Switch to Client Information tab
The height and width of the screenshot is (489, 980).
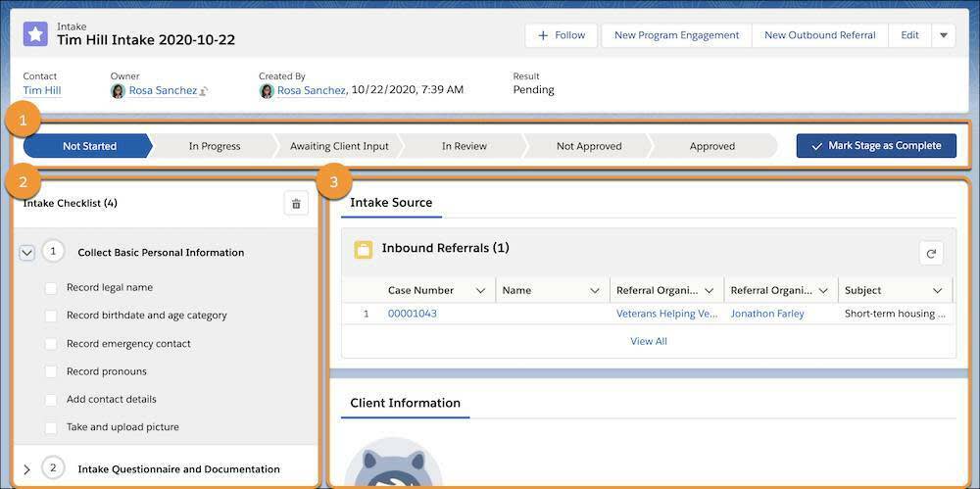click(x=405, y=404)
